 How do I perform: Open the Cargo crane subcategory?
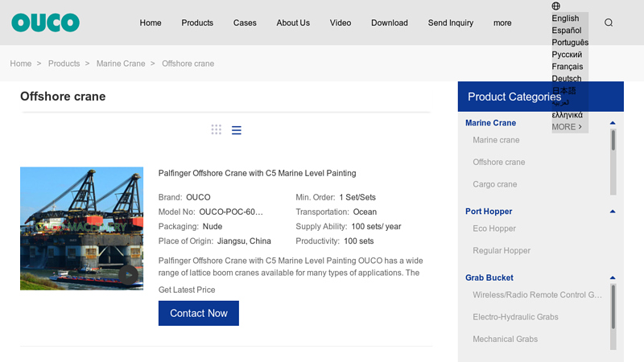tap(494, 184)
